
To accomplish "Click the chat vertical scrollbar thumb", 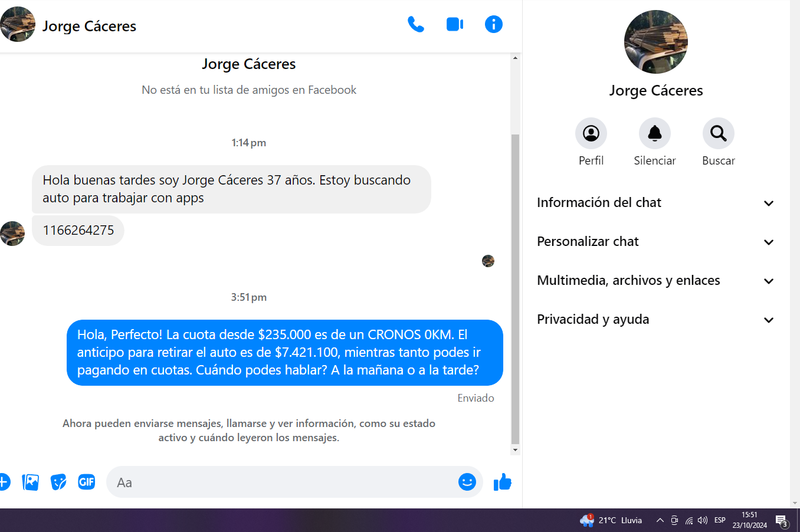I will [515, 289].
